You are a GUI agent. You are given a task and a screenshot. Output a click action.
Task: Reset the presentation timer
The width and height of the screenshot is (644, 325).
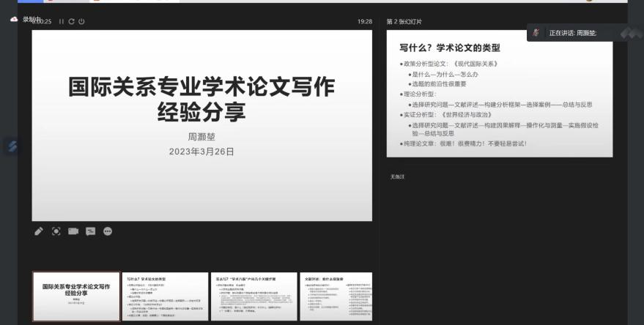tap(71, 21)
